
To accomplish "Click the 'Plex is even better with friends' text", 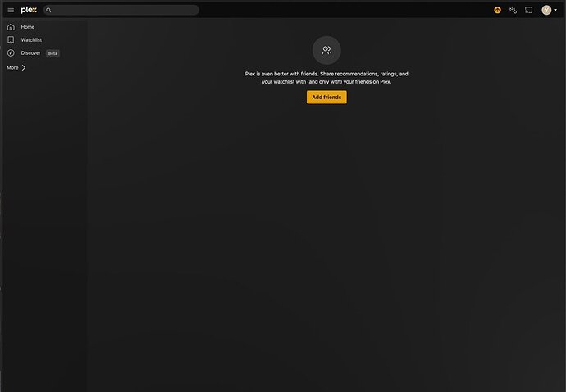I will pyautogui.click(x=326, y=78).
